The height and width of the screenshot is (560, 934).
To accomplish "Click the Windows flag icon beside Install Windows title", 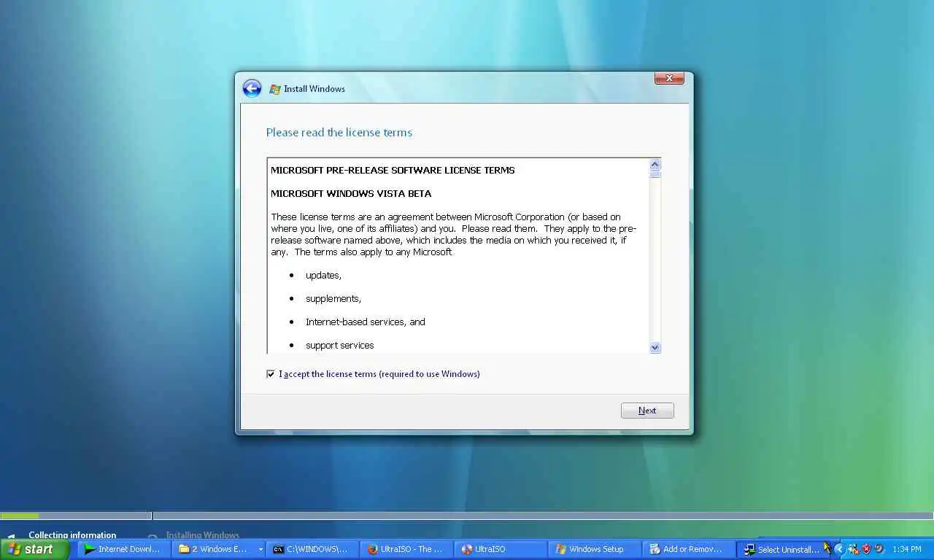I will [275, 89].
